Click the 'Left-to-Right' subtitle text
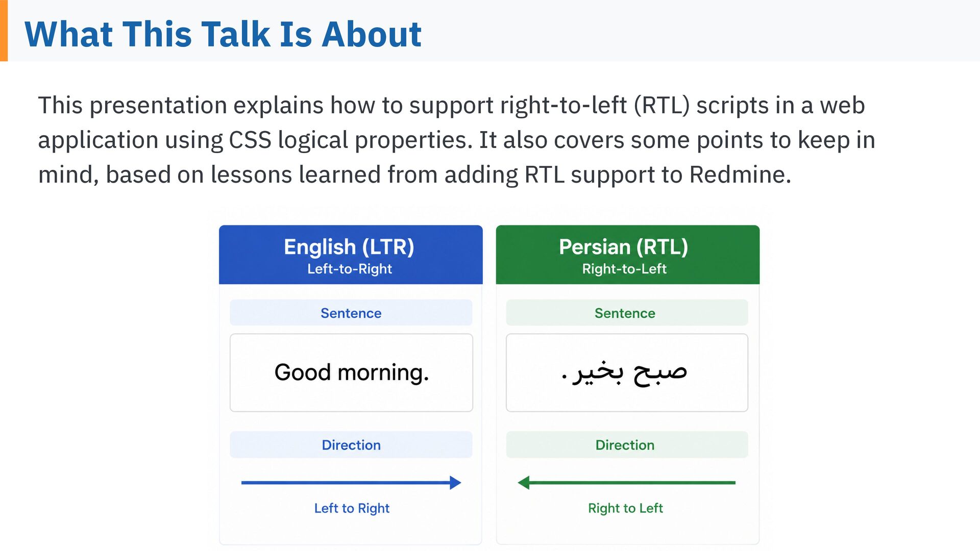The height and width of the screenshot is (551, 980). click(350, 269)
